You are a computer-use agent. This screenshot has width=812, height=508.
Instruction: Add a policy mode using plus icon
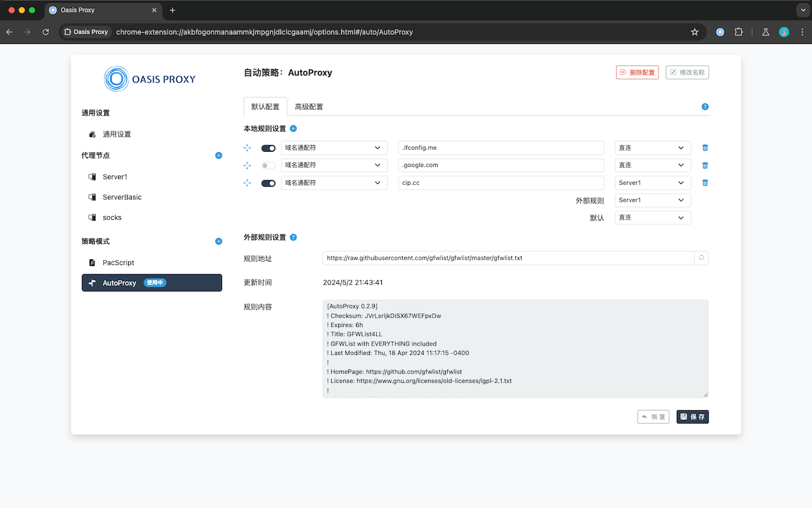tap(218, 241)
